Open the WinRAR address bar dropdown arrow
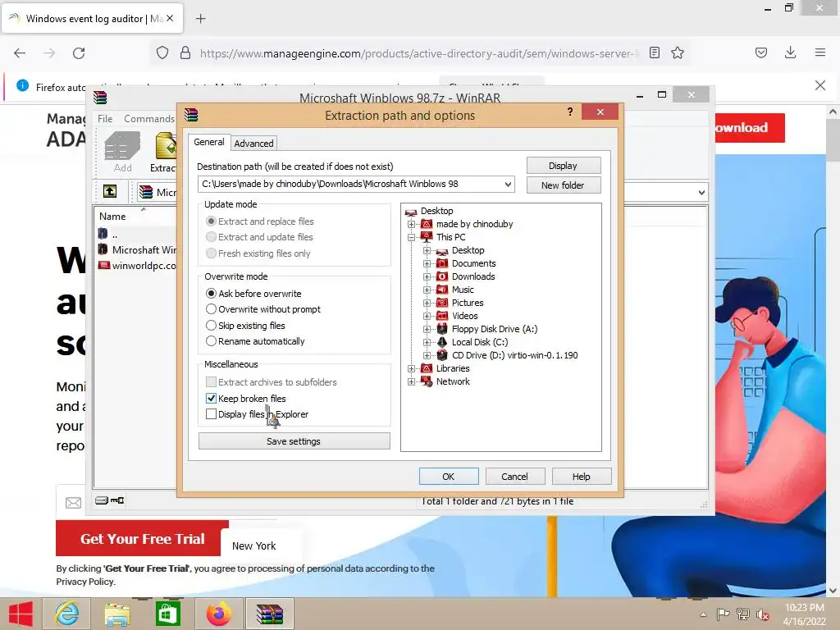 tap(701, 192)
